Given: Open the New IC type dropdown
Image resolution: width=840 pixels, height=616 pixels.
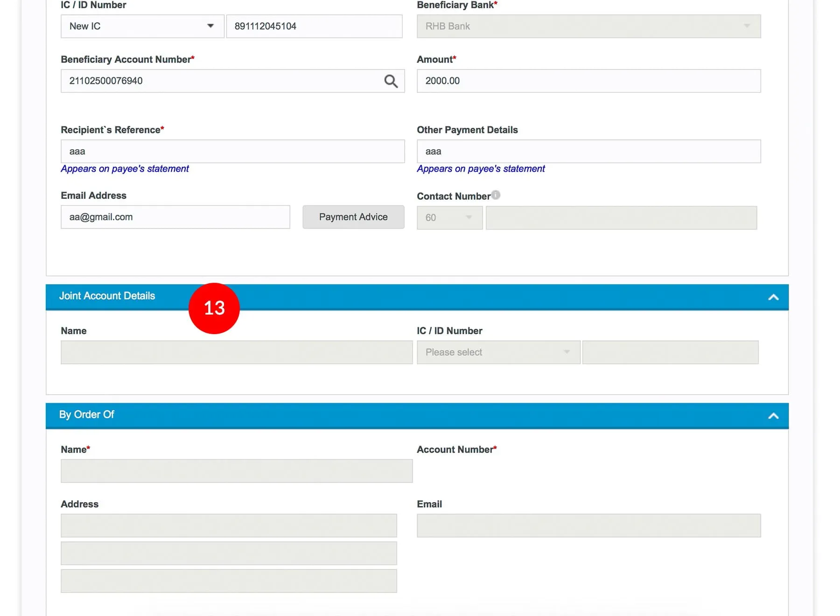Looking at the screenshot, I should (142, 26).
